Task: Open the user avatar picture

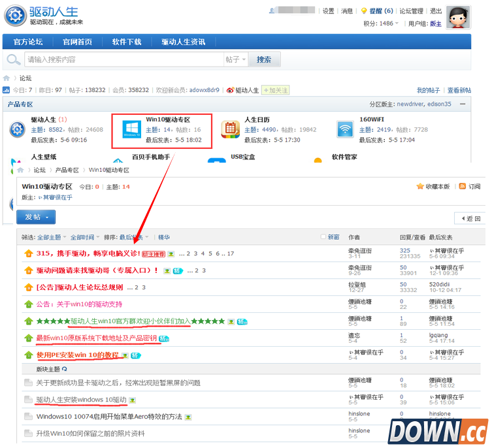Action: point(458,17)
